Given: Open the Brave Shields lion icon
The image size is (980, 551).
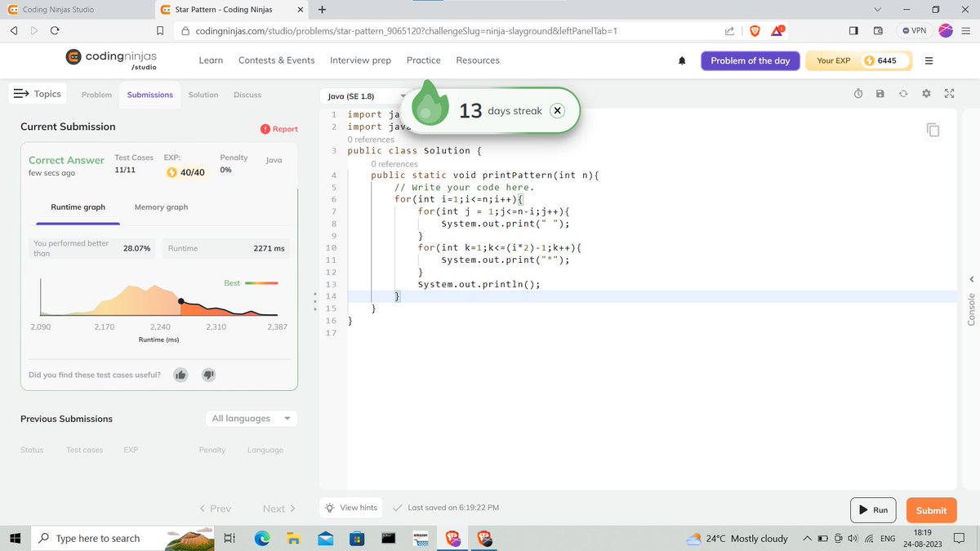Looking at the screenshot, I should pyautogui.click(x=755, y=31).
